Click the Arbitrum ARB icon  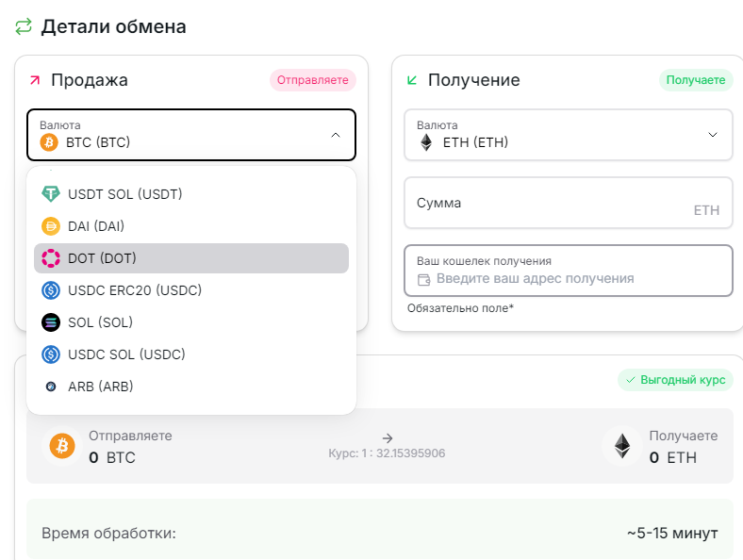(51, 387)
